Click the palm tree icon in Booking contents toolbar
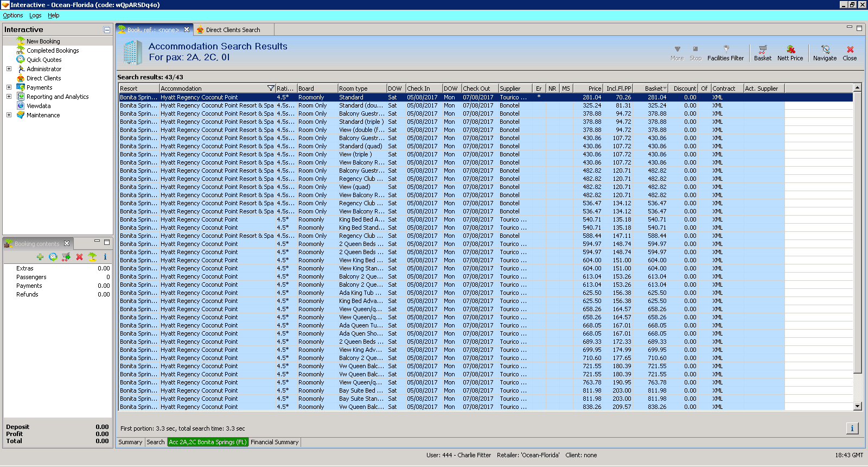 pyautogui.click(x=92, y=257)
